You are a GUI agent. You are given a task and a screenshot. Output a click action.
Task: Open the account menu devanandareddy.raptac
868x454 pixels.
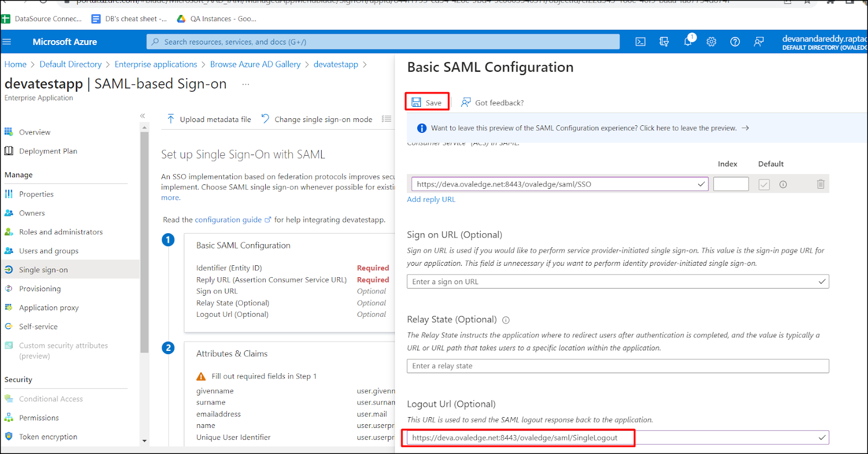pyautogui.click(x=825, y=42)
